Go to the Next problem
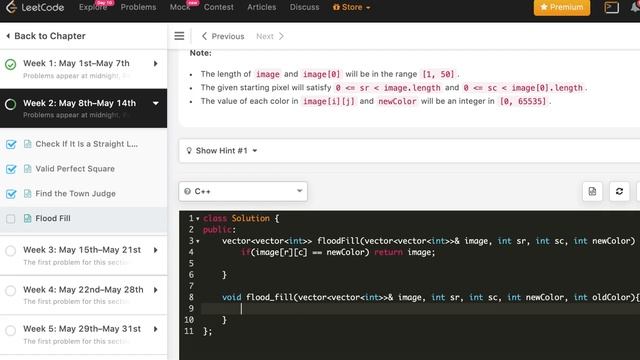This screenshot has height=360, width=640. (270, 36)
